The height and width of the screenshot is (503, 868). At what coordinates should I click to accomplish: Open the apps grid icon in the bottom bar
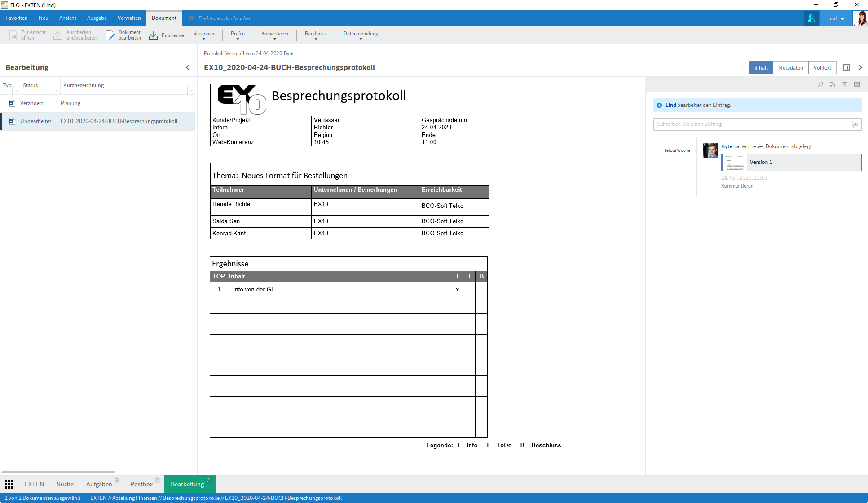pyautogui.click(x=9, y=484)
